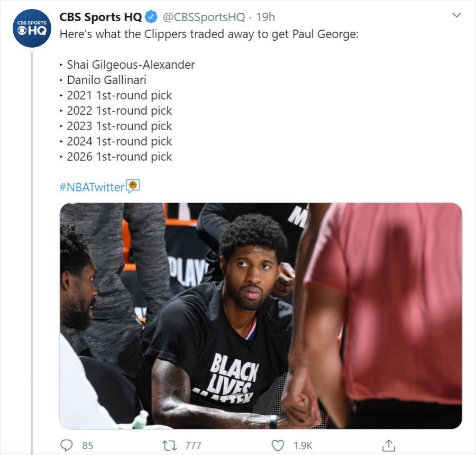Screen dimensions: 476x455
Task: Open the #NBATwitter hashtag link
Action: tap(92, 187)
